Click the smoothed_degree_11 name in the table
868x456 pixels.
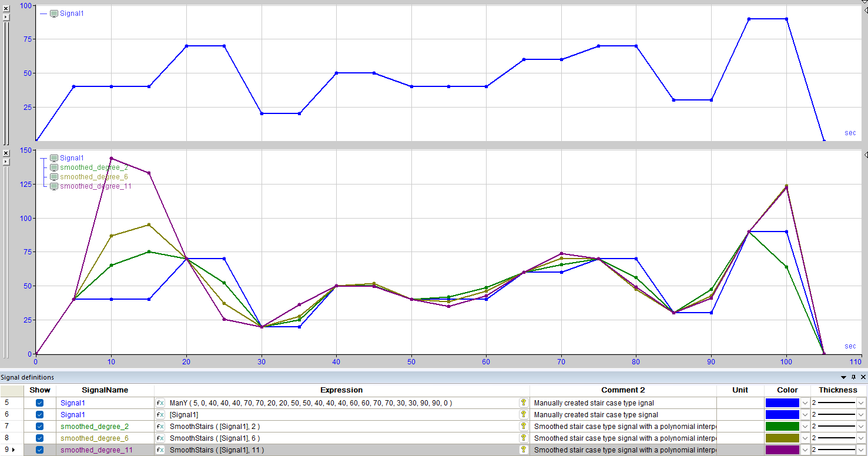point(96,450)
